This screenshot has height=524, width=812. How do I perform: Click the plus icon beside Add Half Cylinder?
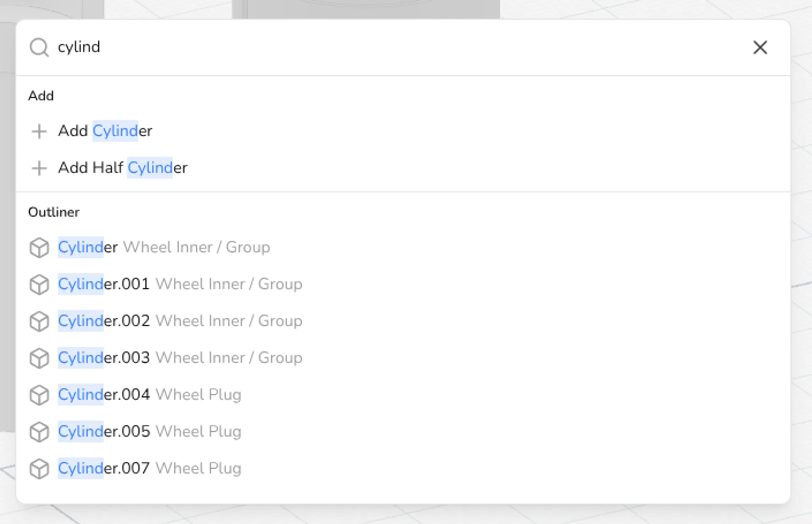pyautogui.click(x=39, y=168)
